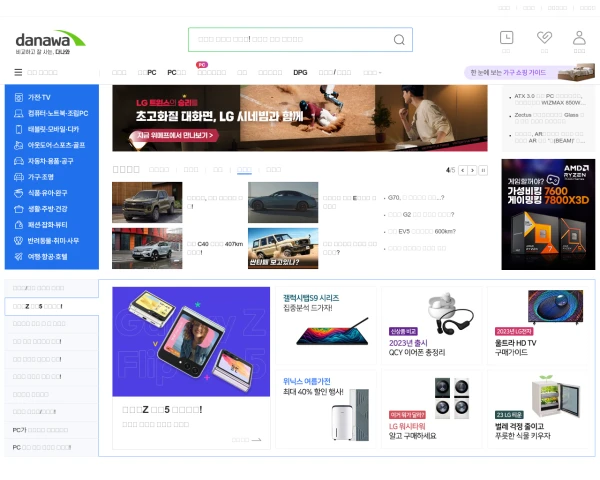Open the hamburger all-categories menu
Screen dimensions: 600x480
18,72
